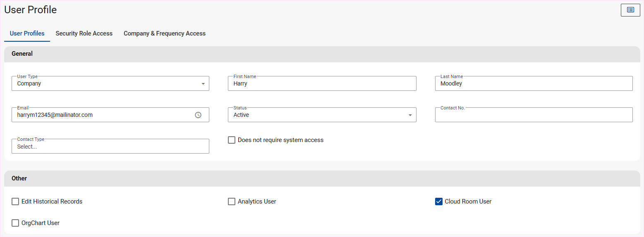This screenshot has width=644, height=237.
Task: Expand the Status dropdown arrow
Action: coord(410,115)
